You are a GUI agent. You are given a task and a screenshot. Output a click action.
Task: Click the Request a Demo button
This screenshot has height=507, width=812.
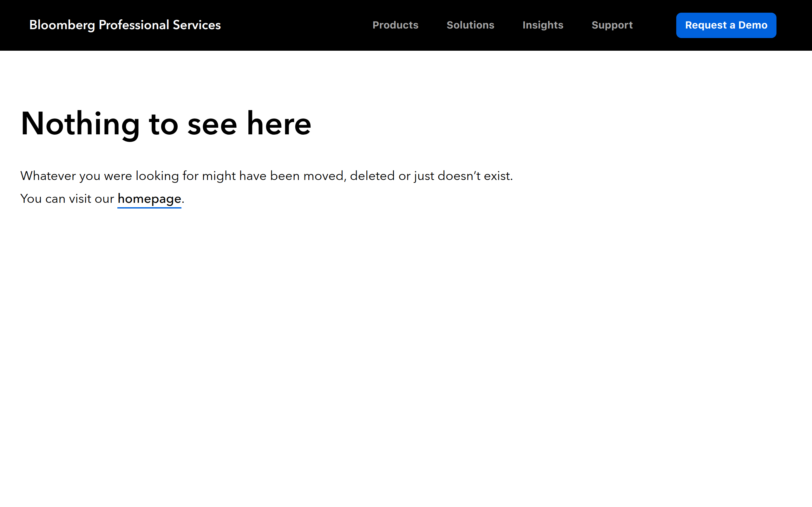(726, 25)
